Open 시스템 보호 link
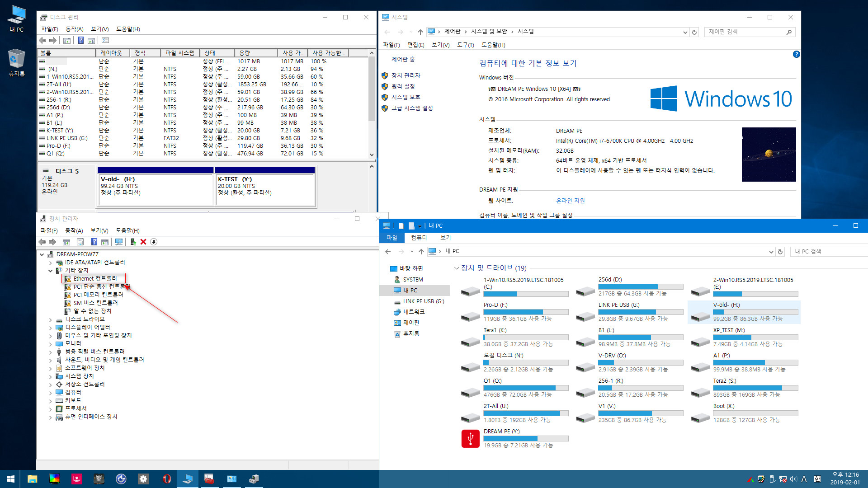 (406, 97)
